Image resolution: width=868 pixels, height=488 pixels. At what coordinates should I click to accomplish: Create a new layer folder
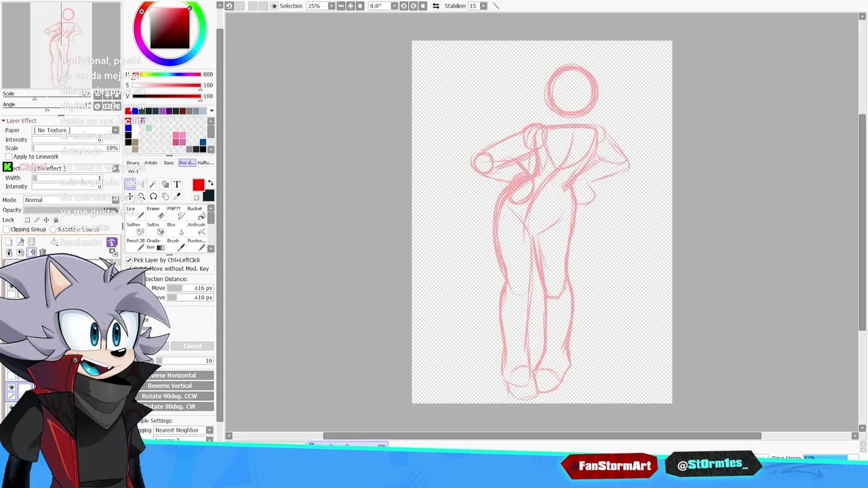[31, 242]
